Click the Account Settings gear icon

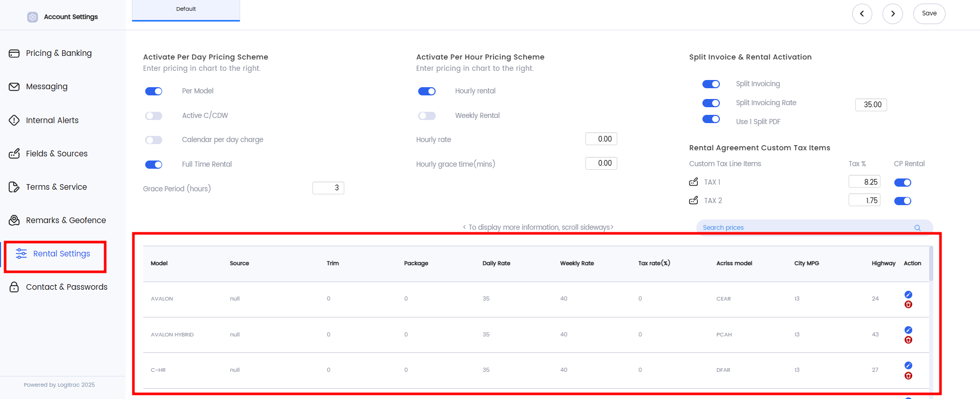point(32,17)
